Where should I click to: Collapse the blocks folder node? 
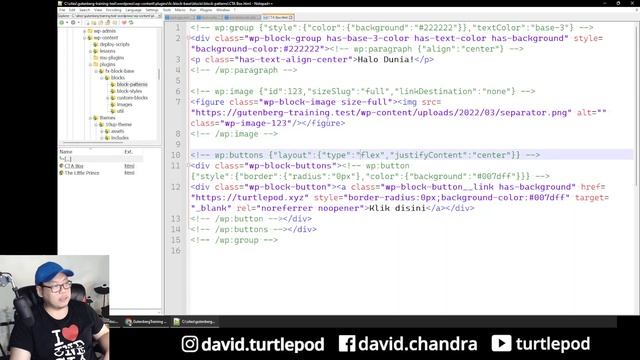click(x=102, y=78)
